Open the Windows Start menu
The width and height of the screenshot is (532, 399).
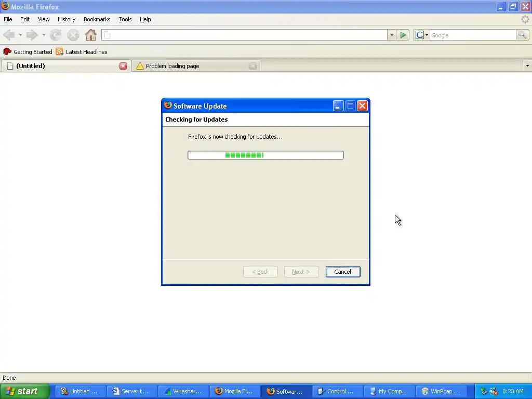[x=25, y=391]
